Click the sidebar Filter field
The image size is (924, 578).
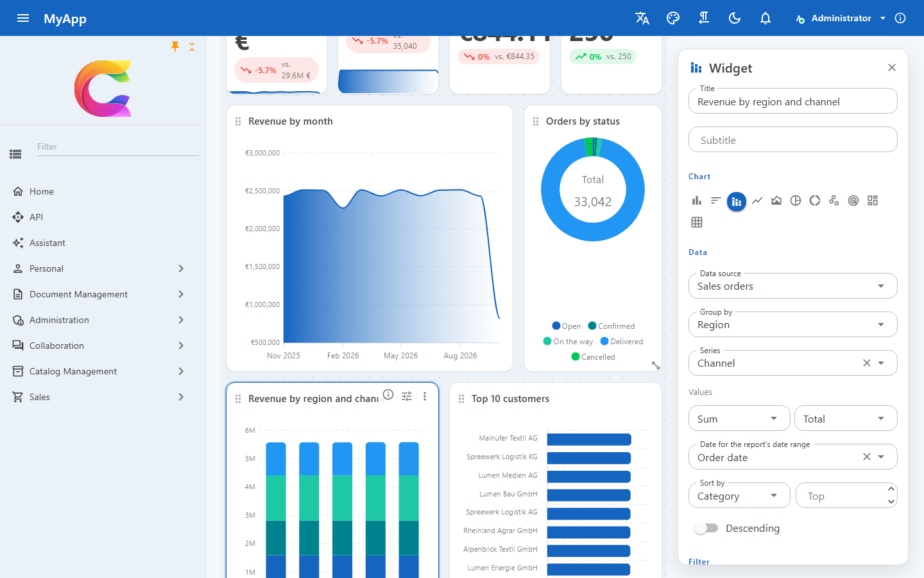click(118, 147)
